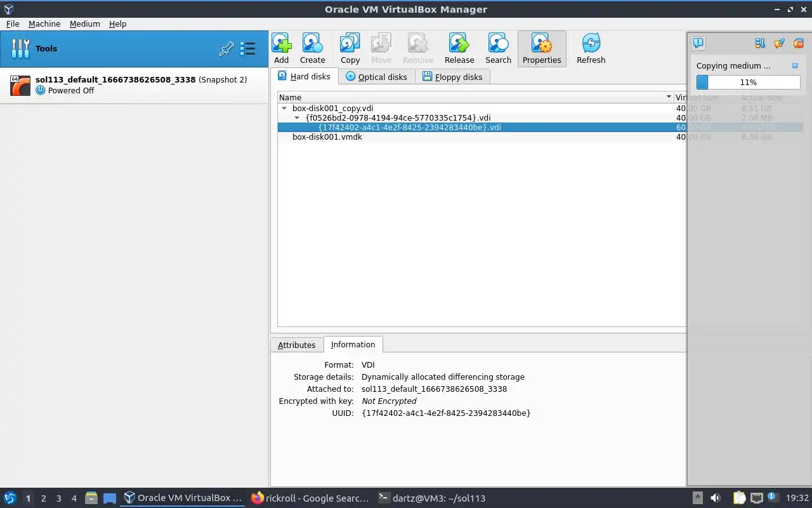This screenshot has height=508, width=812.
Task: Collapse the box-disk001_copy.vdi tree node
Action: (x=284, y=109)
